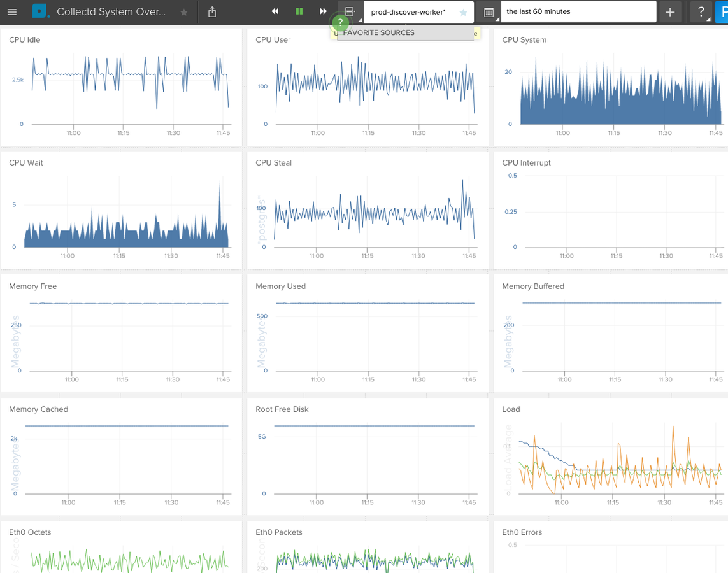728x573 pixels.
Task: Click the CPU Interrupt chart title
Action: coord(527,163)
